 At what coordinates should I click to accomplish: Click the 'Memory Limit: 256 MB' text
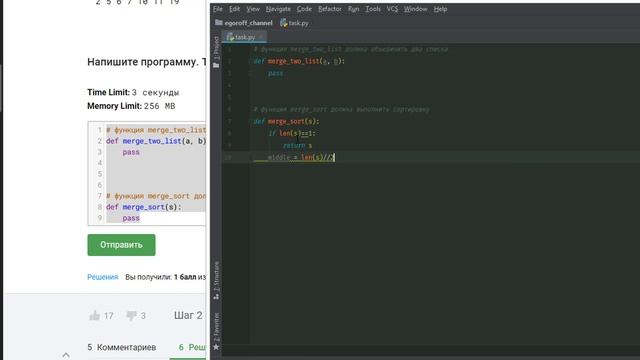(x=131, y=106)
